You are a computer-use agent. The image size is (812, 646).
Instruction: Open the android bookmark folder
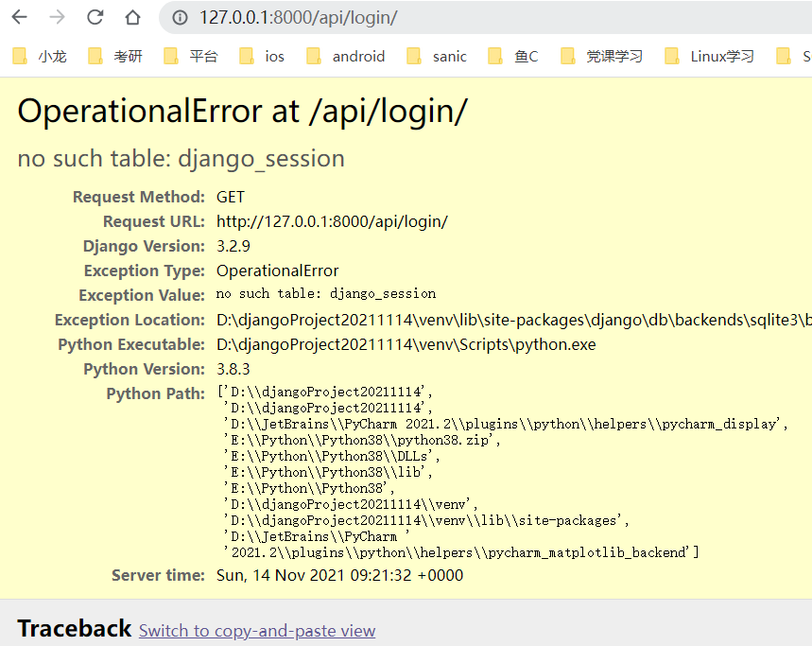tap(345, 56)
